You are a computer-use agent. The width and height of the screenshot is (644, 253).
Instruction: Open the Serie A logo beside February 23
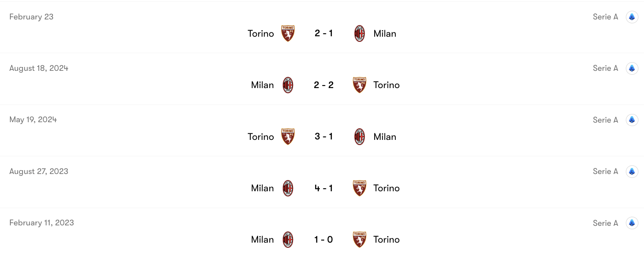point(632,17)
